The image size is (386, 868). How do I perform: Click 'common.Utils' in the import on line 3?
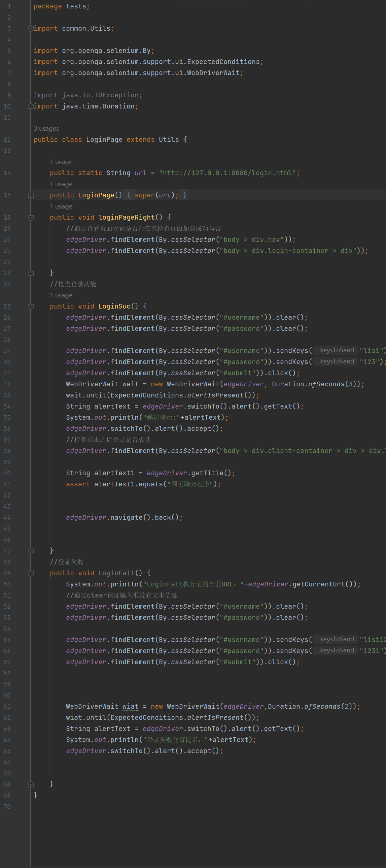(x=86, y=29)
